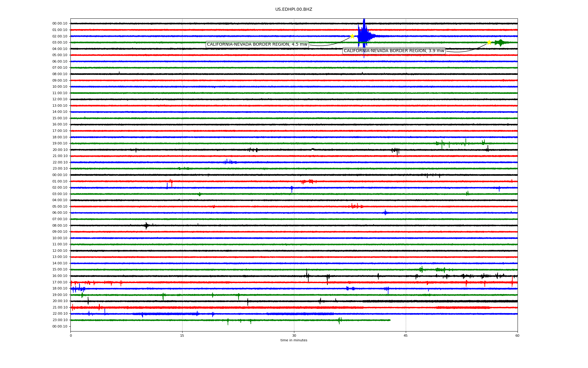The image size is (588, 368).
Task: Click the yellow star marking the 3.9 mw event
Action: click(x=489, y=42)
